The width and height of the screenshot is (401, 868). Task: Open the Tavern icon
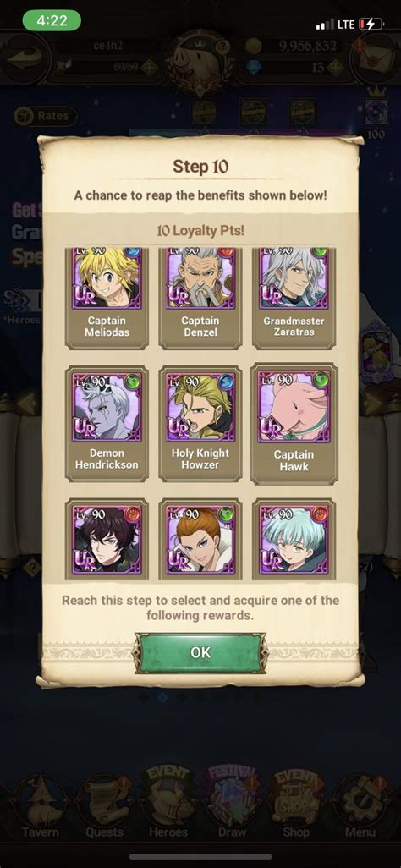(40, 806)
